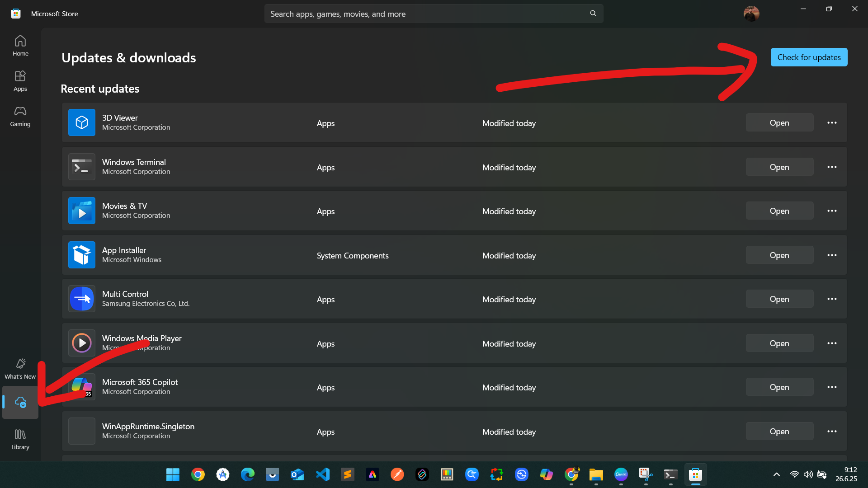Open the three-dot menu for App Installer
The height and width of the screenshot is (488, 868).
(832, 255)
